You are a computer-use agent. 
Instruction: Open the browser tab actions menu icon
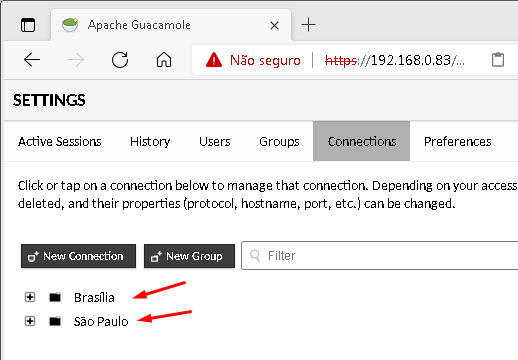(x=28, y=25)
